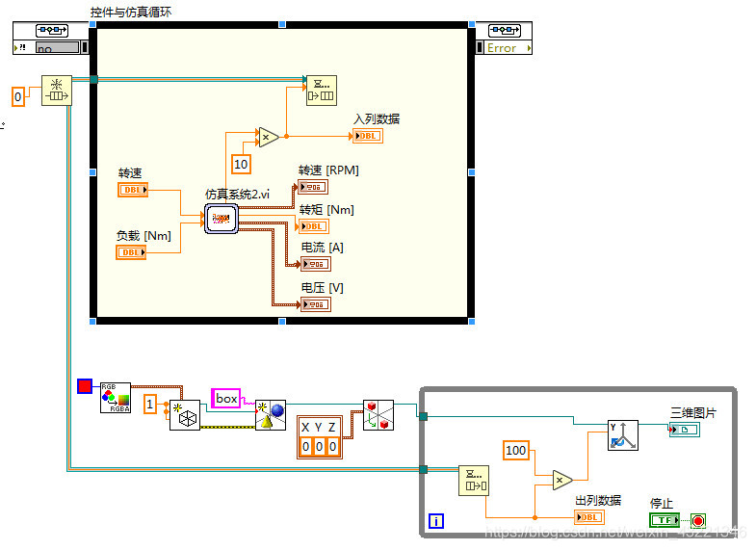Select the Dequeue Element node
Screen dimensions: 756x550
click(x=474, y=481)
